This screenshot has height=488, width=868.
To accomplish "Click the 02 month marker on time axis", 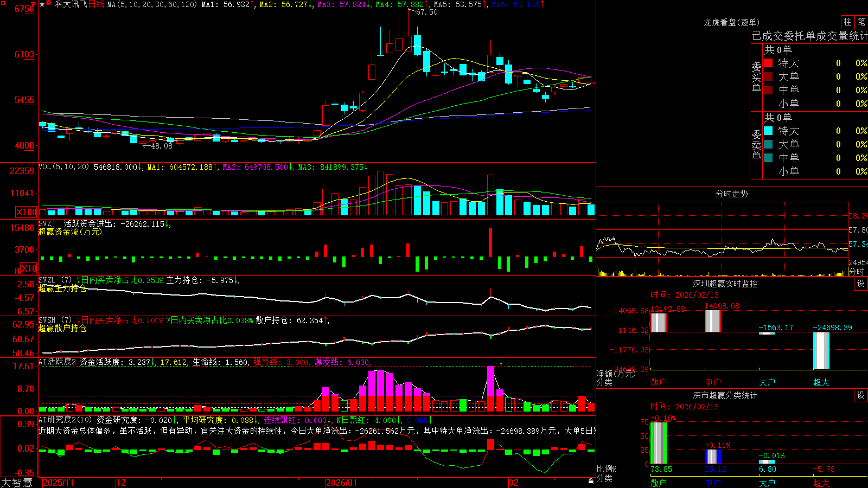I will click(x=514, y=483).
